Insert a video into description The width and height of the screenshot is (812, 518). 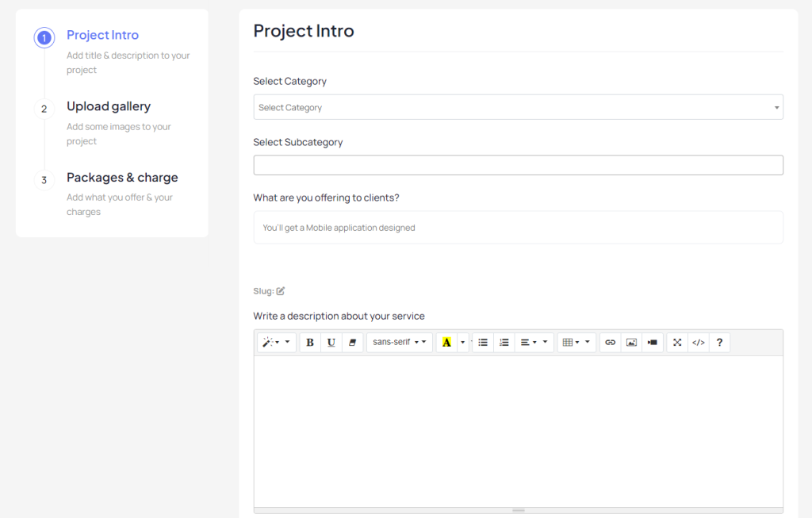pos(653,343)
